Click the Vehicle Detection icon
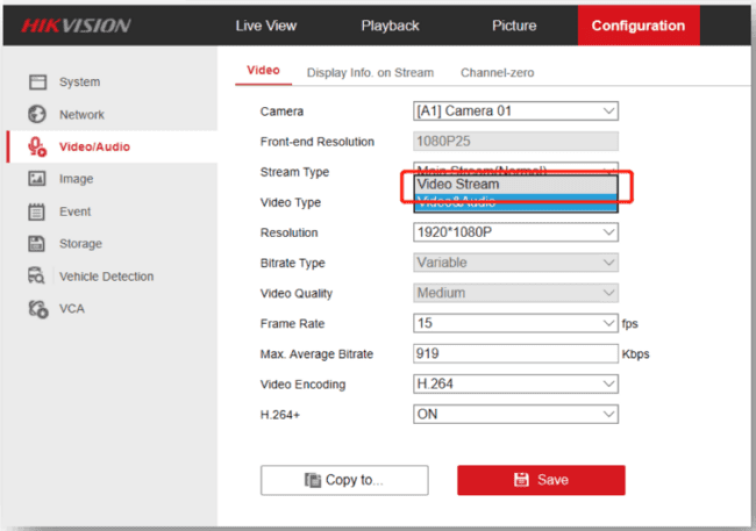The height and width of the screenshot is (531, 756). 38,277
